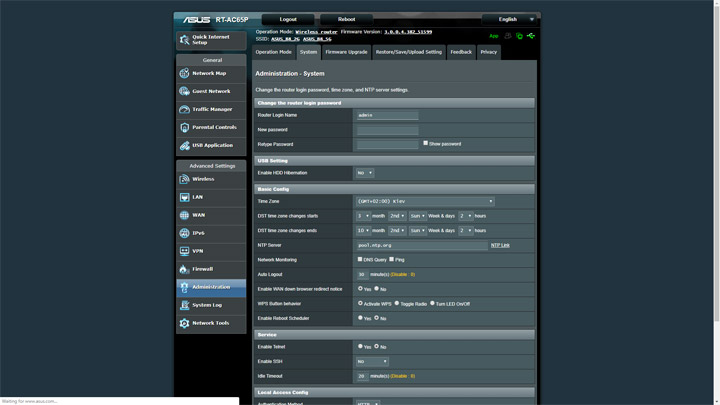Open Enable HDD Hibernation dropdown
720x405 pixels.
click(365, 173)
